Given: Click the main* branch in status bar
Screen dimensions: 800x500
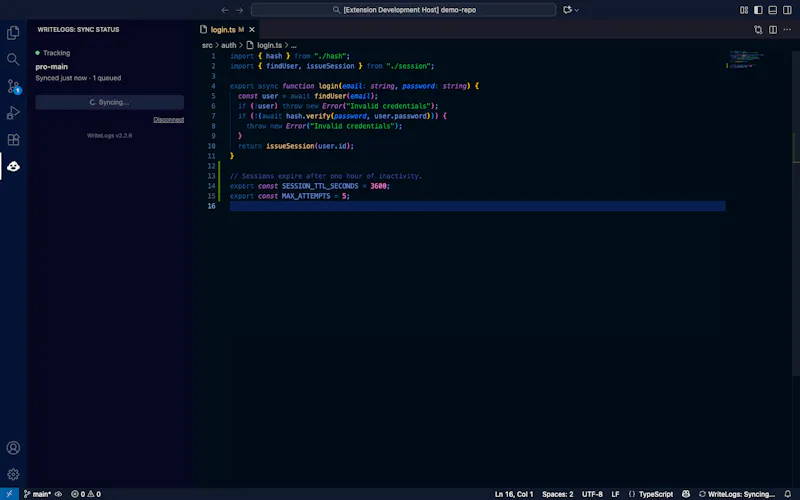Looking at the screenshot, I should pyautogui.click(x=37, y=494).
